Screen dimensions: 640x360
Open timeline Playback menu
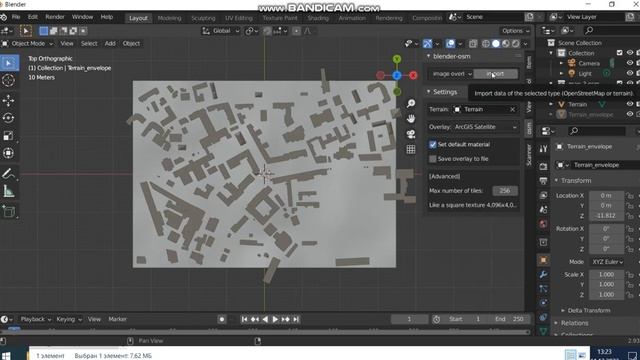[x=35, y=319]
